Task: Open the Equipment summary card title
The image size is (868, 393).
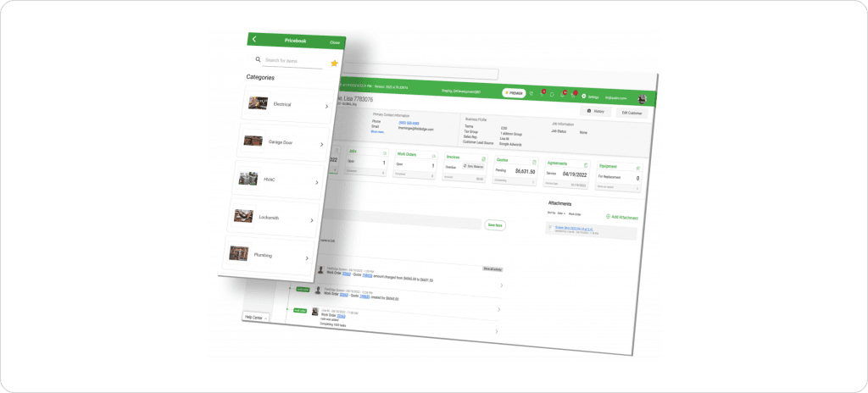Action: (609, 166)
